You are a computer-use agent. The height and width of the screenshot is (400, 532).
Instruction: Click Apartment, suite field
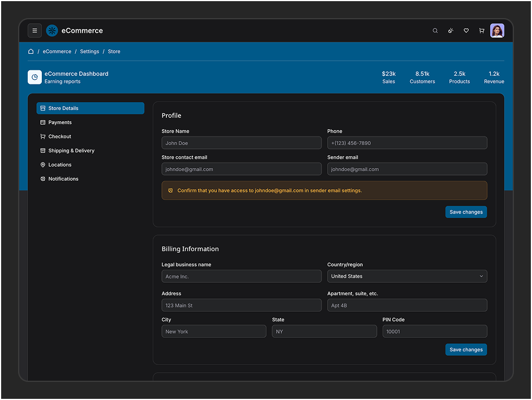[x=407, y=305]
